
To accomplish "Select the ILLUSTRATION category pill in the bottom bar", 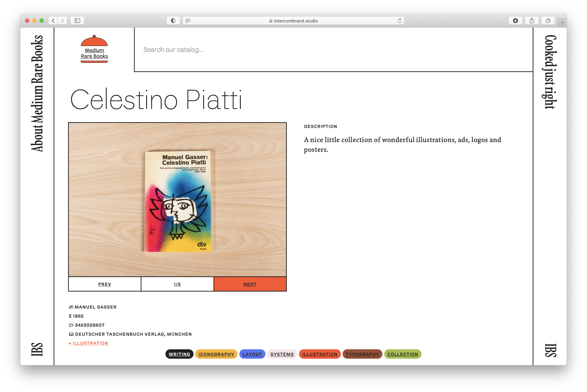I will [320, 354].
